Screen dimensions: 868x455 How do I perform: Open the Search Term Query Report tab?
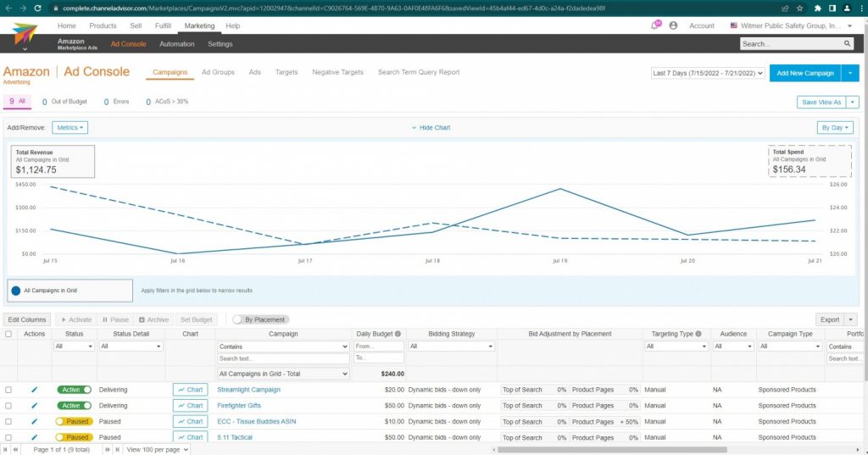[419, 72]
